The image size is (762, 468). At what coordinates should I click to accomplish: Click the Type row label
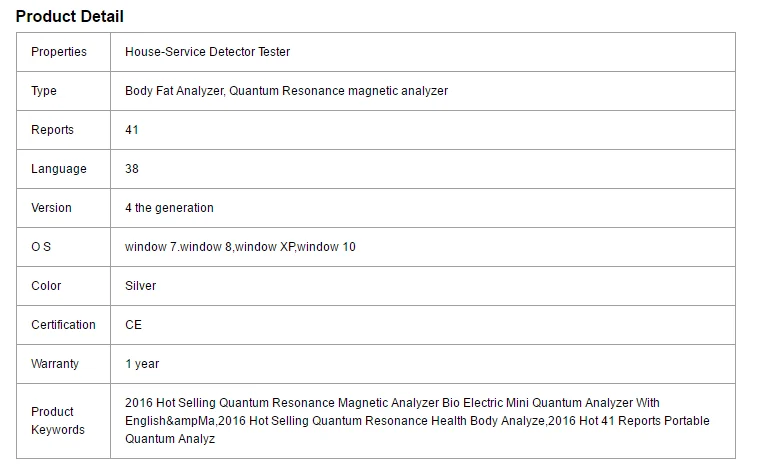(44, 91)
